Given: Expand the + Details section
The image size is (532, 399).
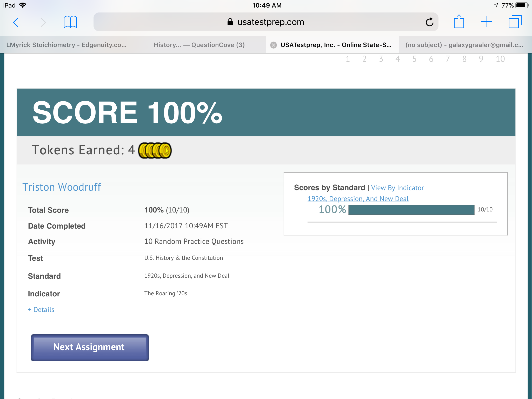Looking at the screenshot, I should [x=41, y=310].
